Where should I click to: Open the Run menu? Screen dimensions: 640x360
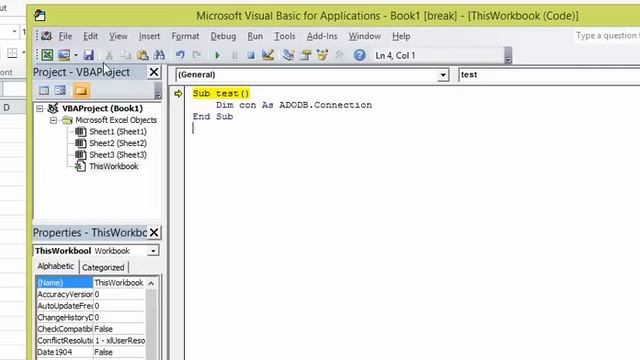pos(255,36)
